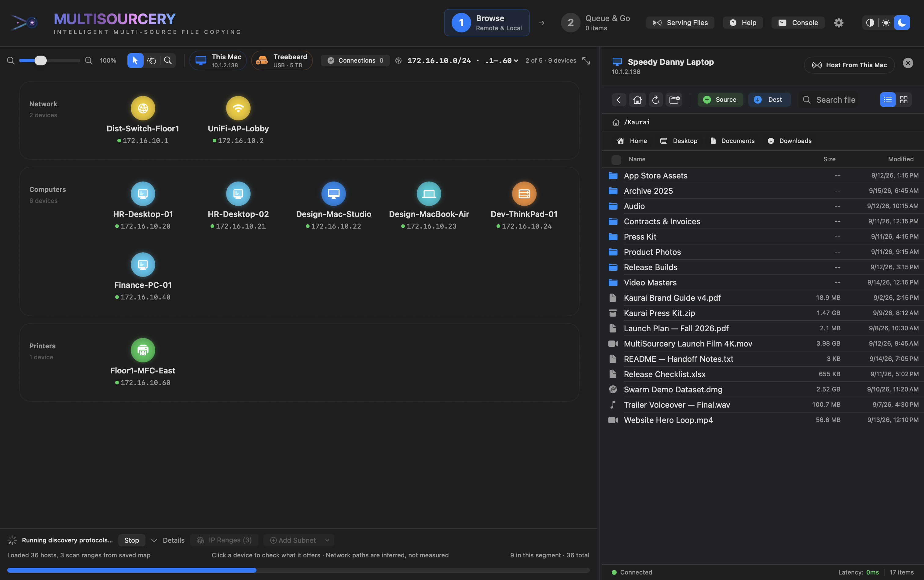Select the magnifier search tool in map toolbar

168,61
